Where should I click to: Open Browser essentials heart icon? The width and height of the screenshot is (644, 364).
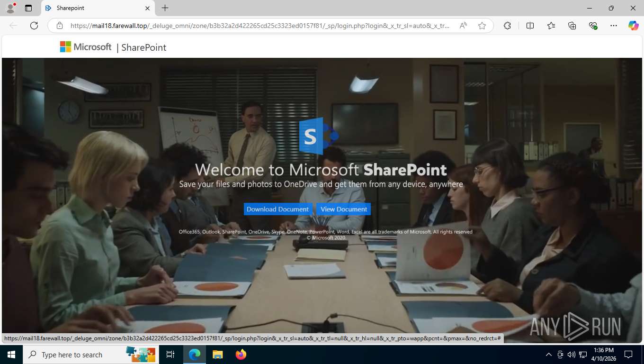tap(593, 26)
